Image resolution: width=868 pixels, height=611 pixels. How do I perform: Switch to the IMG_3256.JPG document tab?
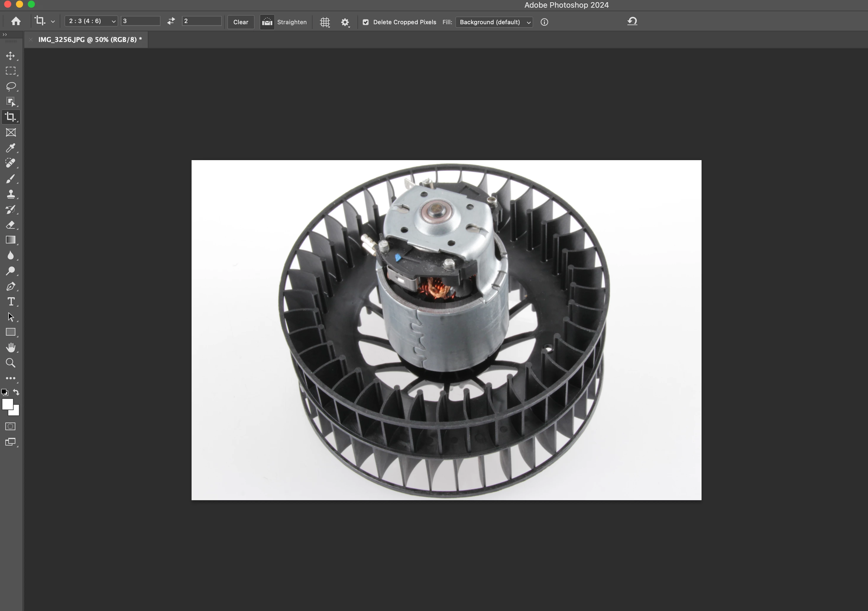coord(90,40)
